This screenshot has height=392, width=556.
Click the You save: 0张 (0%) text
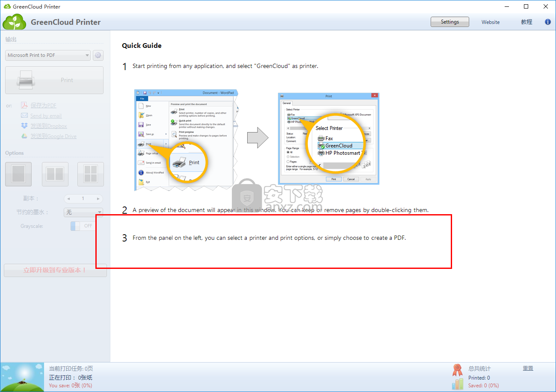tap(71, 386)
